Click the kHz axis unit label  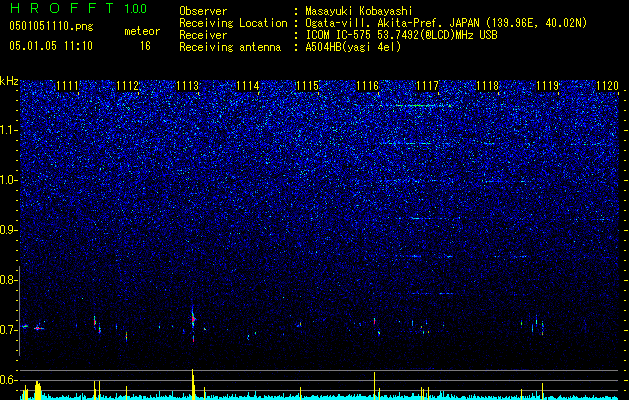9,81
